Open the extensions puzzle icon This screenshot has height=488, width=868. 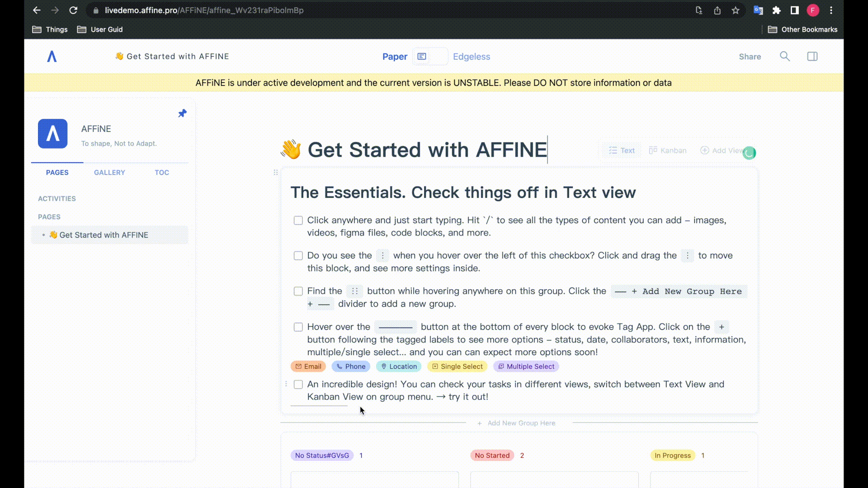pyautogui.click(x=776, y=10)
